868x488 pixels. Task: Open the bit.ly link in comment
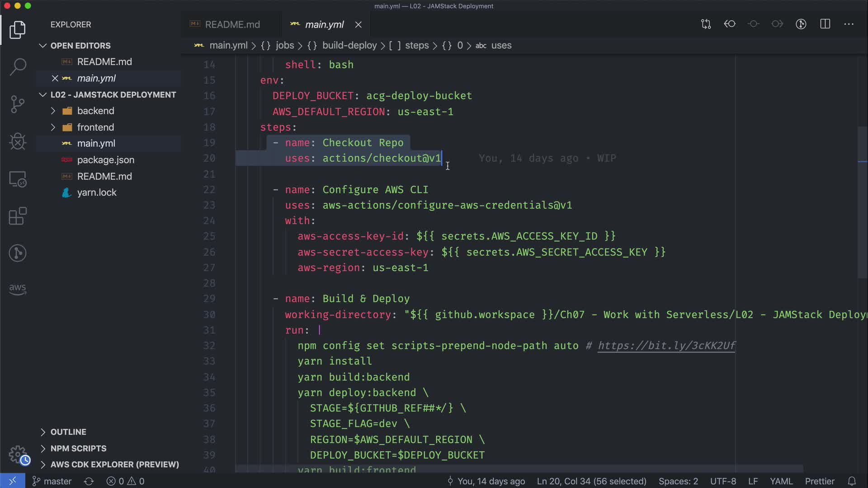(666, 346)
